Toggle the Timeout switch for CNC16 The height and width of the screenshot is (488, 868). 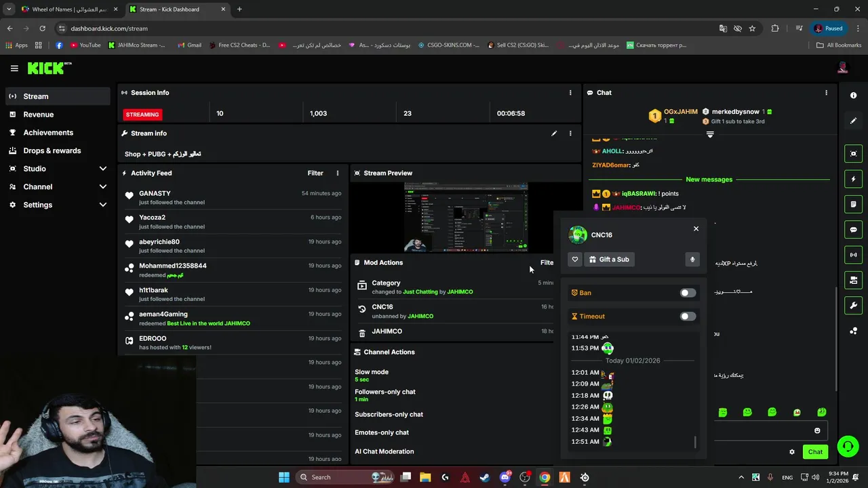688,316
